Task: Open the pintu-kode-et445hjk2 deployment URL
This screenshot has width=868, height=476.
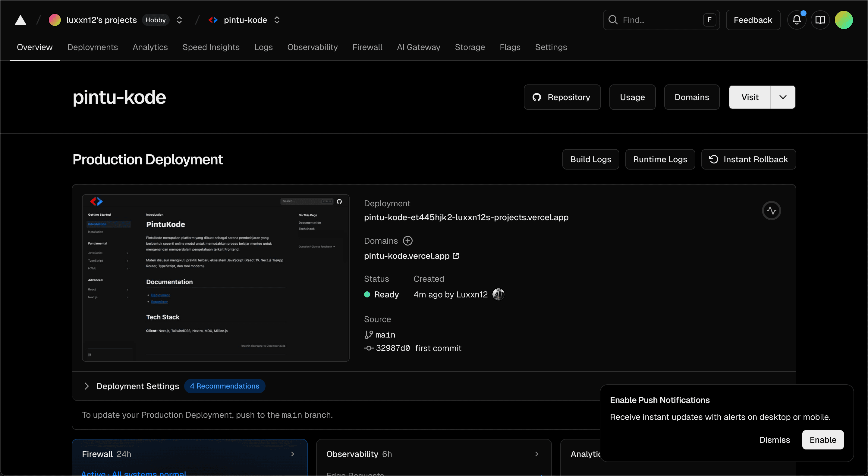Action: pos(466,217)
